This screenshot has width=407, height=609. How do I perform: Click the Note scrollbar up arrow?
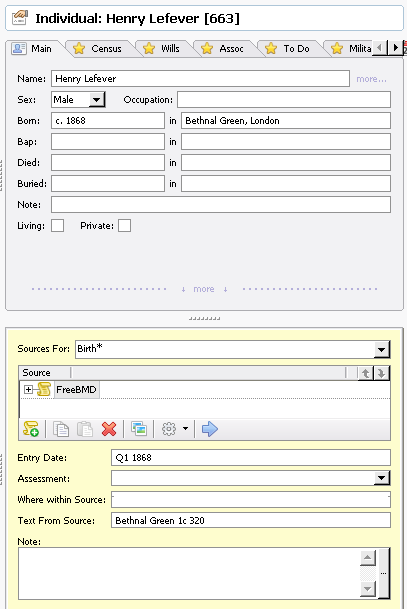click(x=368, y=558)
